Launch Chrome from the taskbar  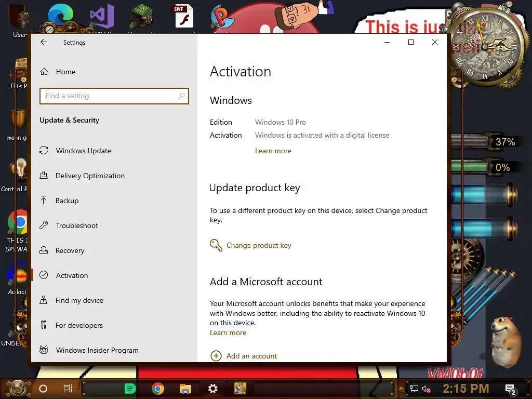[158, 389]
